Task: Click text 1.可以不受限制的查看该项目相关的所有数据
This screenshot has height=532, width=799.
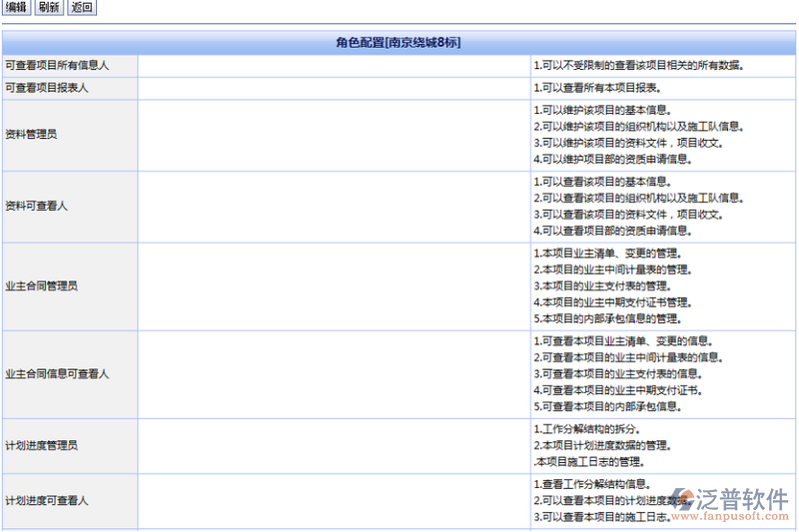Action: 639,66
